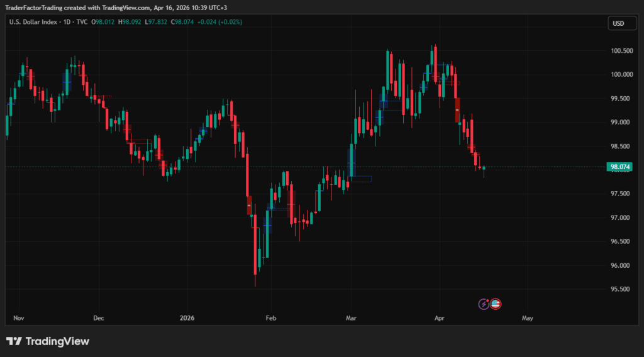Select the Feb marker on time axis
The width and height of the screenshot is (644, 357).
click(x=270, y=319)
